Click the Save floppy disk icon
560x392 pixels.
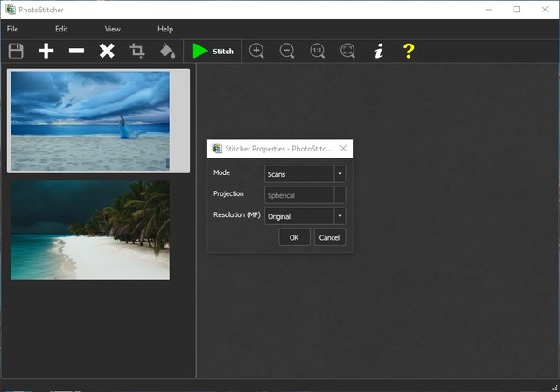(16, 51)
